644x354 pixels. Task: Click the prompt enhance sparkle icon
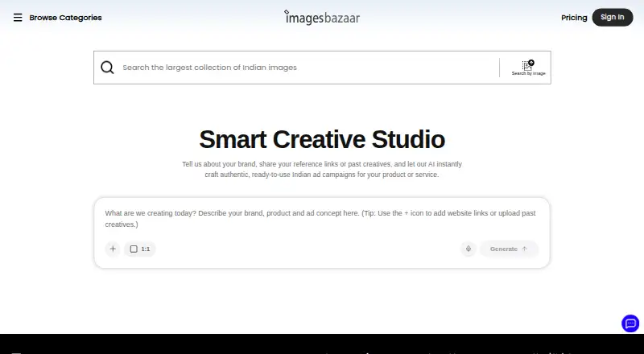(469, 249)
